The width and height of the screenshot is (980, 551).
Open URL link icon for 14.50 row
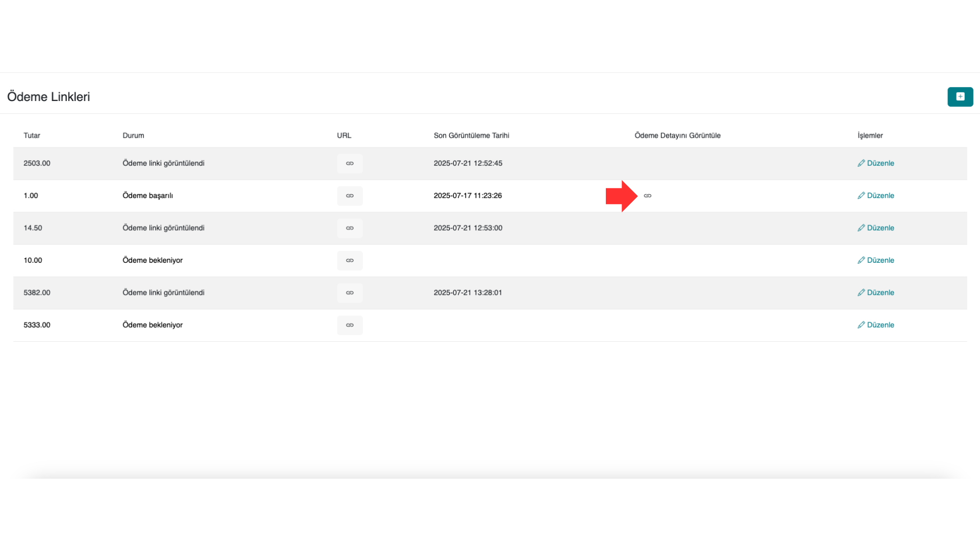(x=350, y=228)
